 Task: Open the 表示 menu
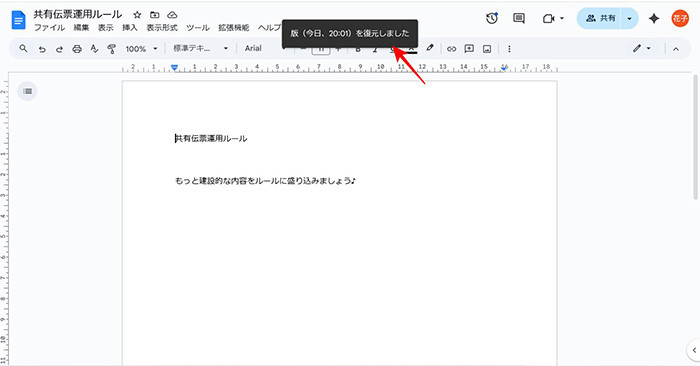[106, 28]
